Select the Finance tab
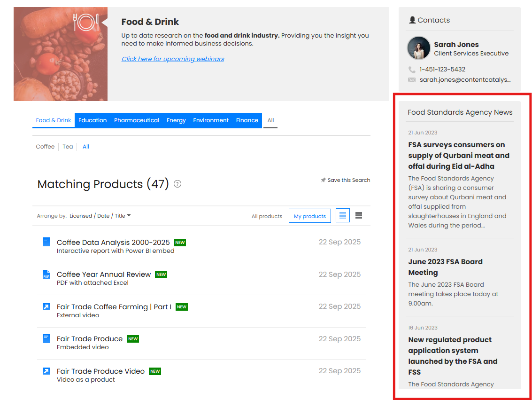 point(247,120)
